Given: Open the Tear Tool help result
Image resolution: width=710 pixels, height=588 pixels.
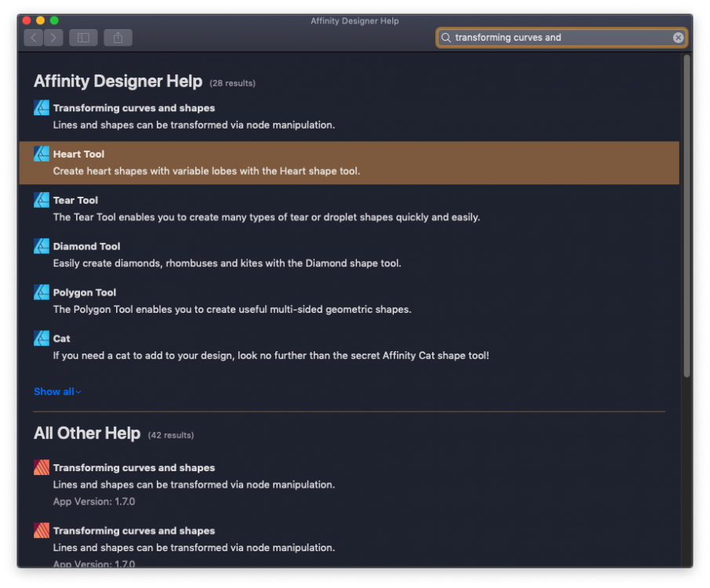Looking at the screenshot, I should click(x=75, y=201).
